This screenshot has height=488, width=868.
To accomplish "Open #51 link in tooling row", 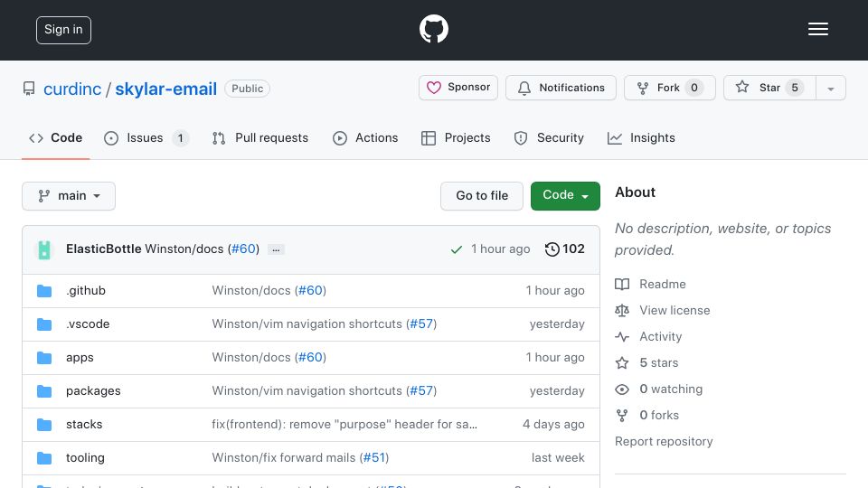I will coord(374,457).
